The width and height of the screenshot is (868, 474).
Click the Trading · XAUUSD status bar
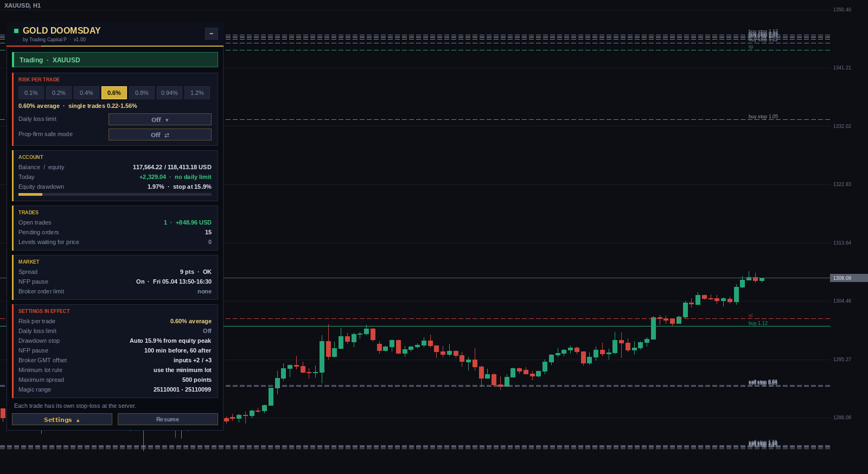pyautogui.click(x=115, y=60)
